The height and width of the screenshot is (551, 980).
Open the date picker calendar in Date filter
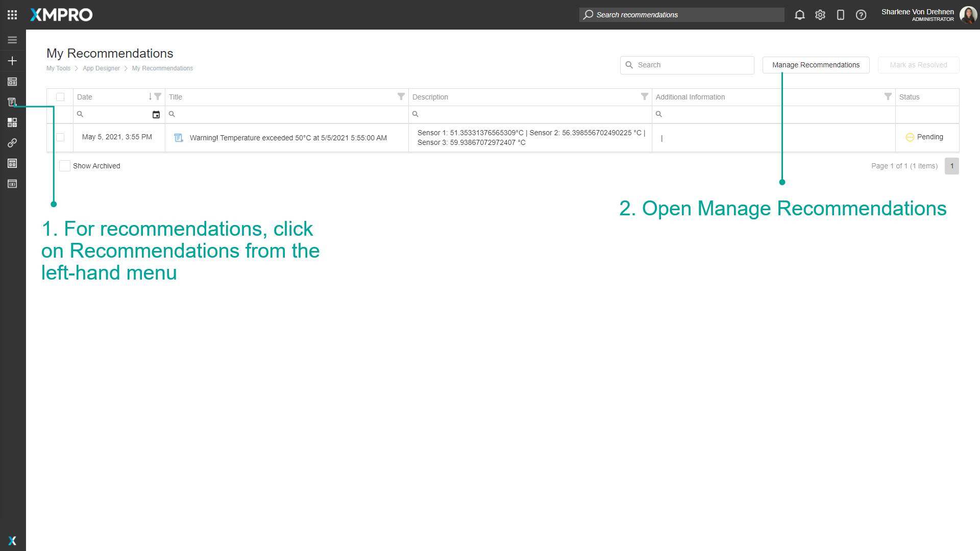(156, 115)
